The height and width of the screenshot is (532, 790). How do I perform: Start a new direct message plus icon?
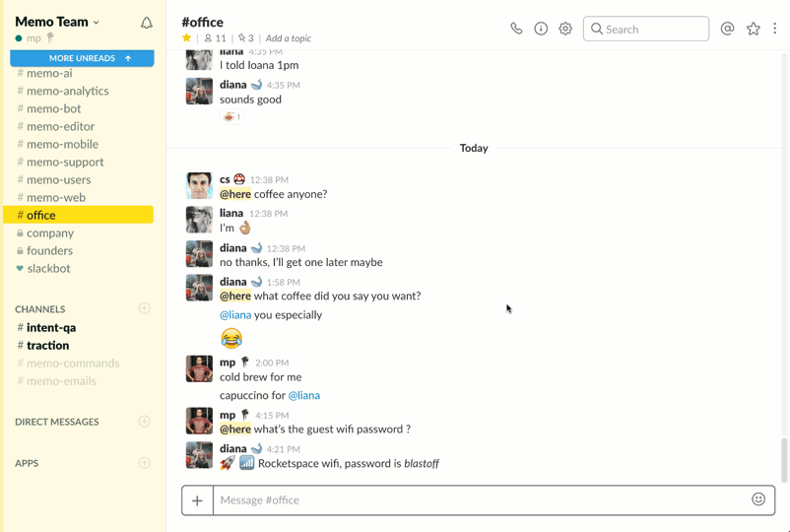(x=145, y=422)
